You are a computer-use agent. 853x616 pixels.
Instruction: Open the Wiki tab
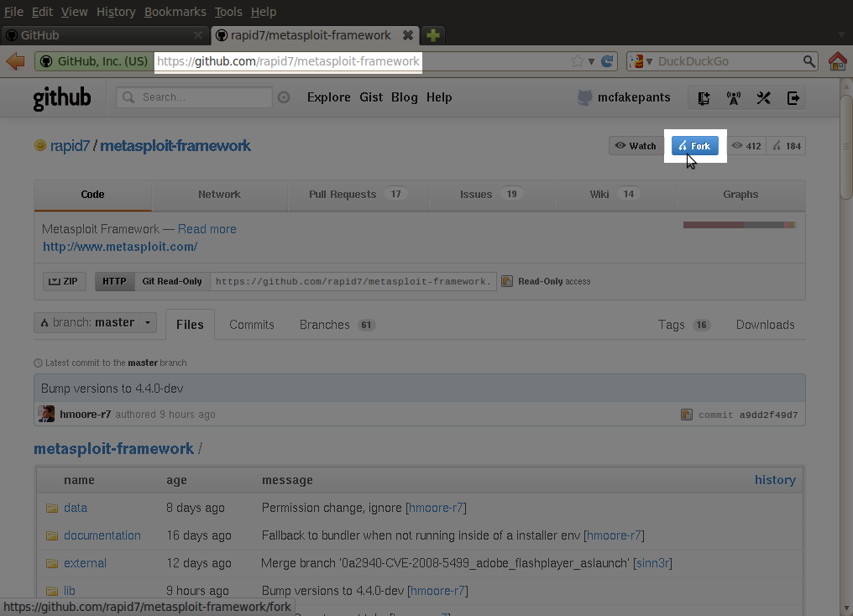pyautogui.click(x=615, y=195)
